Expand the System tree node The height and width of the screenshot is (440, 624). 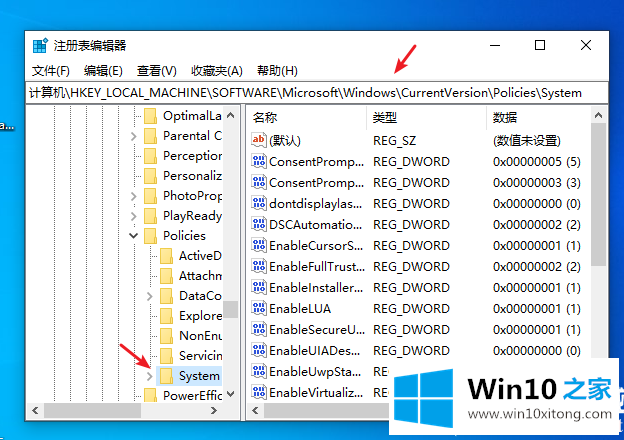point(150,376)
